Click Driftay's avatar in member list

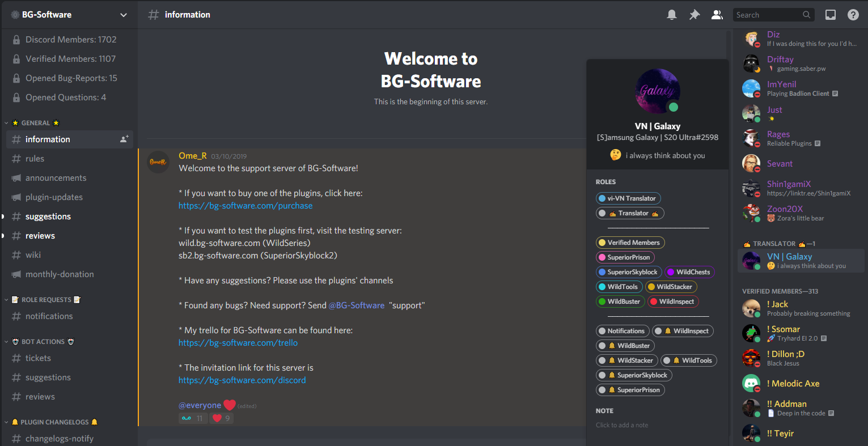point(751,63)
